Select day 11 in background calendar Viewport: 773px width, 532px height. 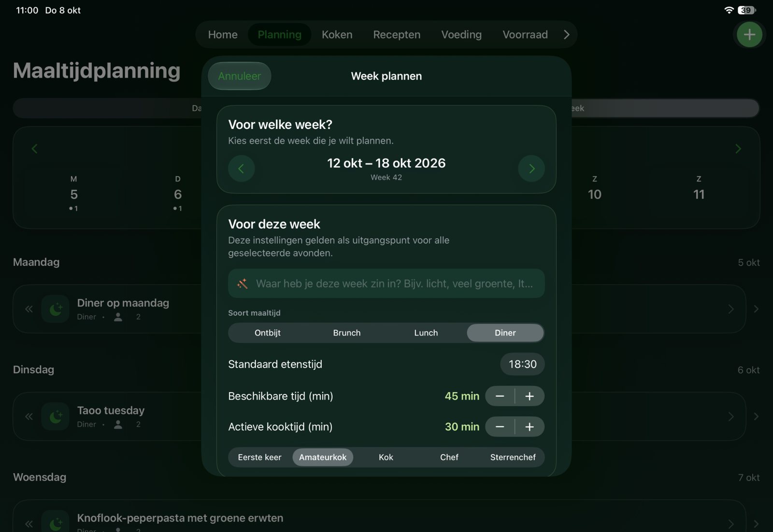tap(699, 194)
